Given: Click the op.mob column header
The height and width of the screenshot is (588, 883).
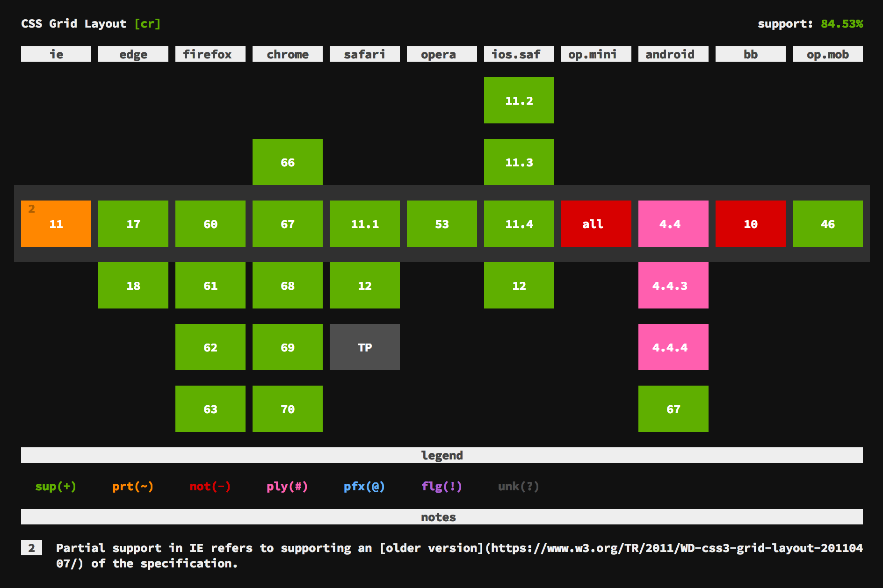Looking at the screenshot, I should coord(828,54).
